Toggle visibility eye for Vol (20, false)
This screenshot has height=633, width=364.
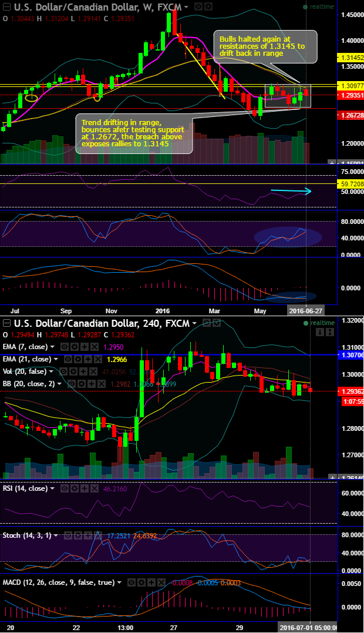point(63,371)
